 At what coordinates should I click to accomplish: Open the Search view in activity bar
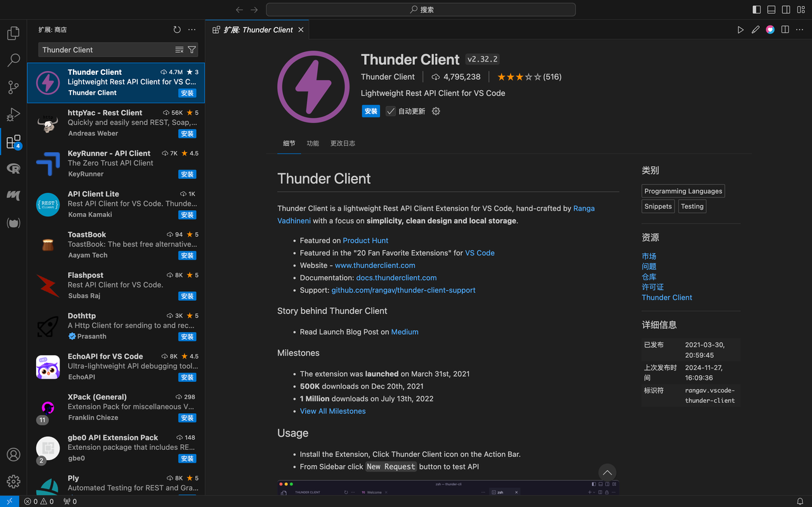tap(13, 60)
